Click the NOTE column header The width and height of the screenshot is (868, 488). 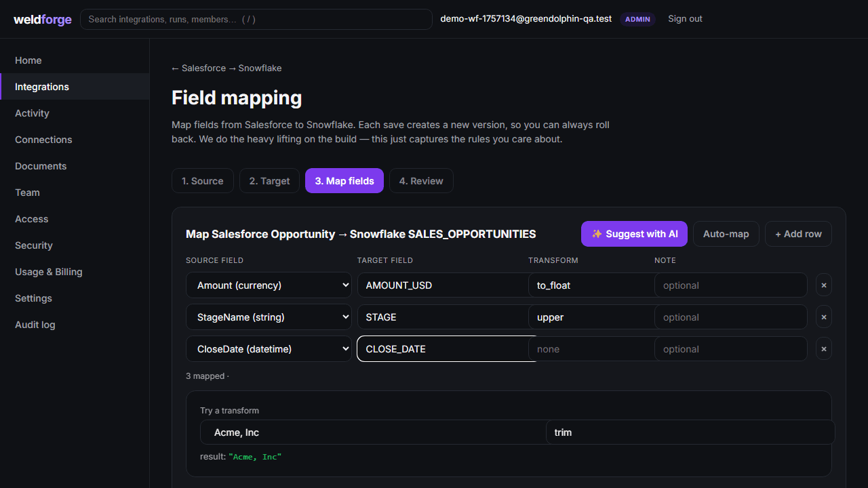(665, 260)
